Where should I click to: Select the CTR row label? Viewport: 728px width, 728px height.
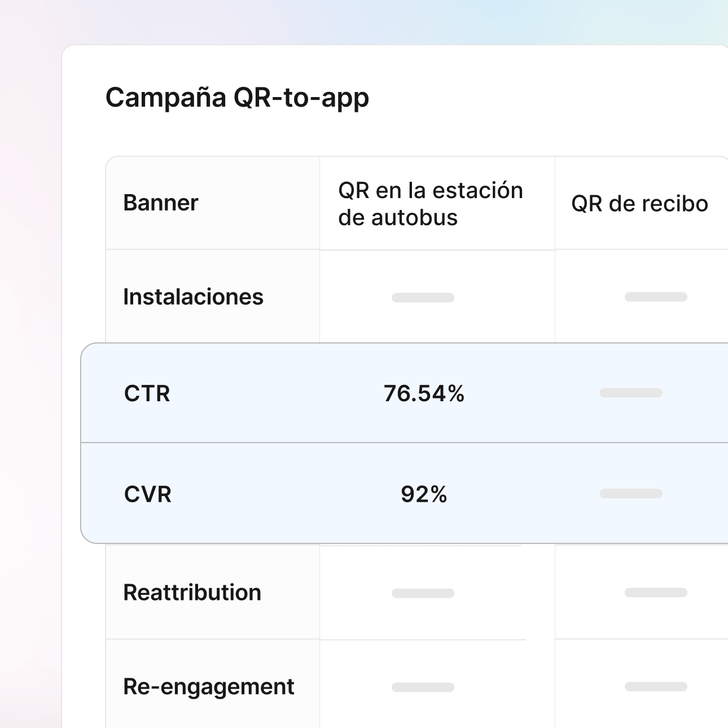147,393
